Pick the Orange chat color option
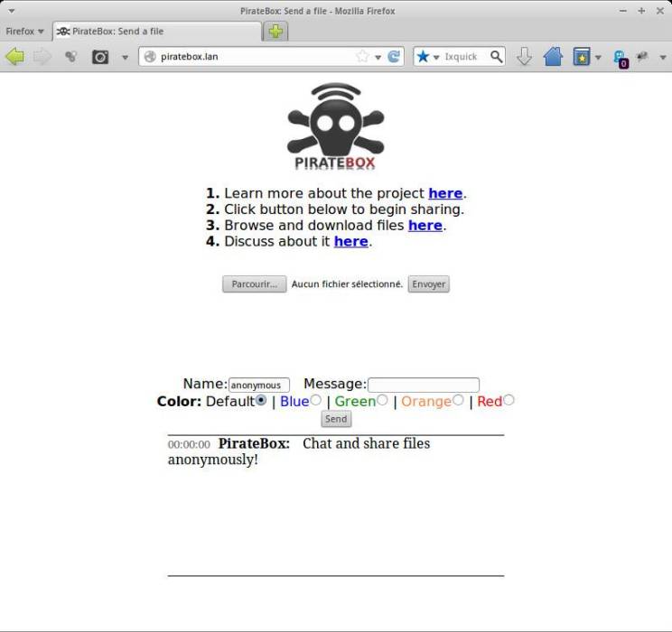The height and width of the screenshot is (632, 672). (458, 400)
